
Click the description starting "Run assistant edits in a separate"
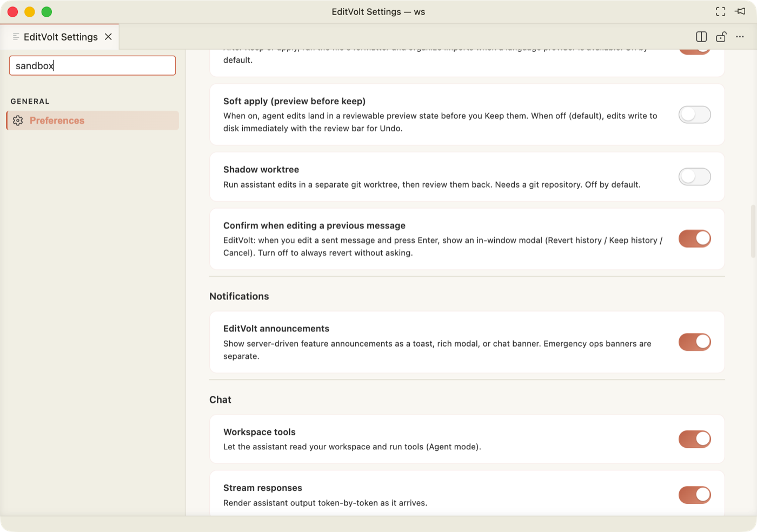[432, 184]
